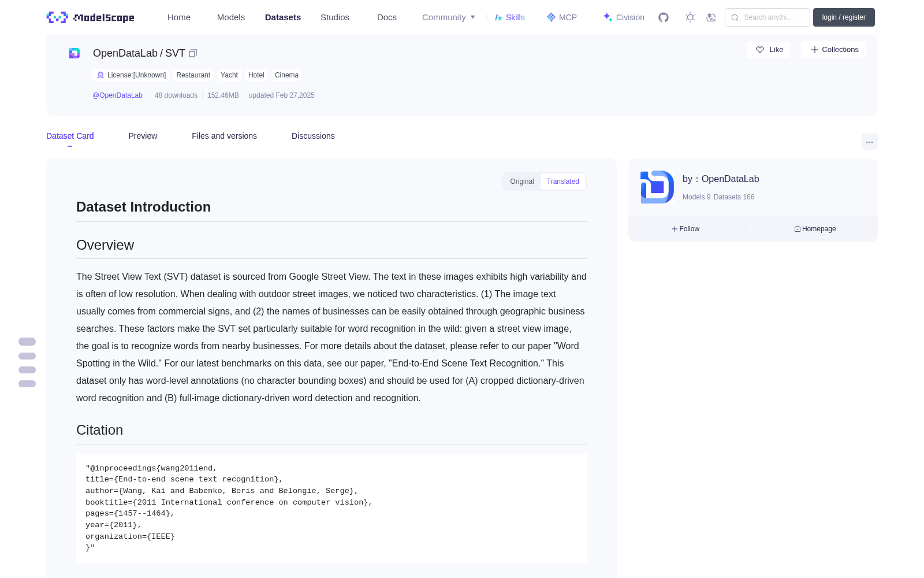Open the @OpenDataLab author link
This screenshot has width=924, height=578.
(117, 95)
